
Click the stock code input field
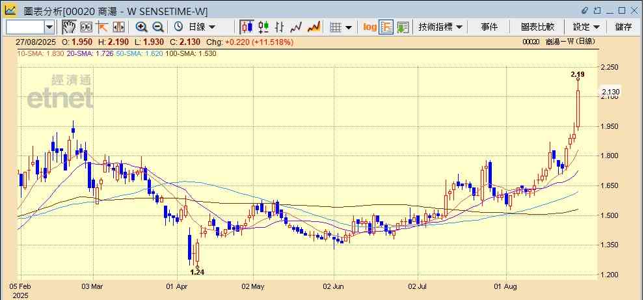coord(25,27)
